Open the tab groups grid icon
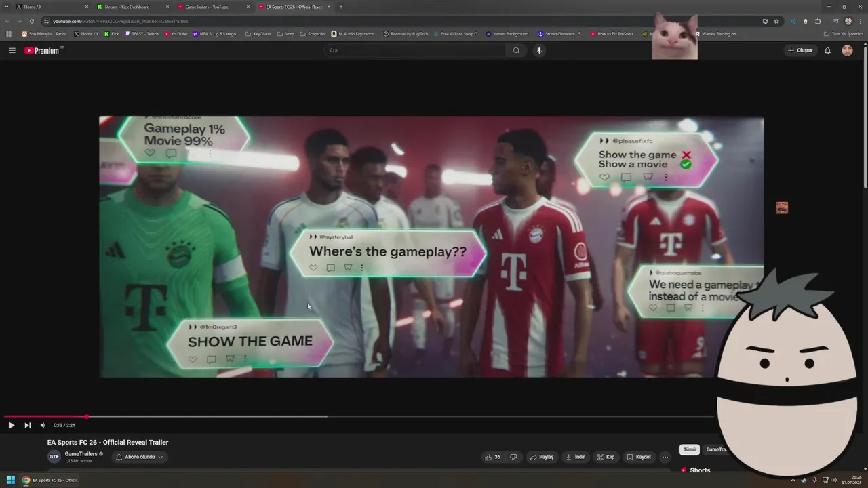The image size is (868, 488). tap(9, 33)
